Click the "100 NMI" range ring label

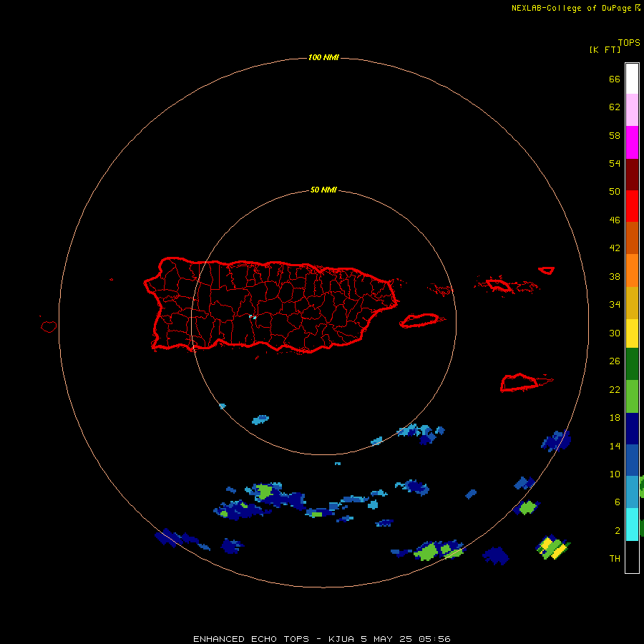[323, 57]
